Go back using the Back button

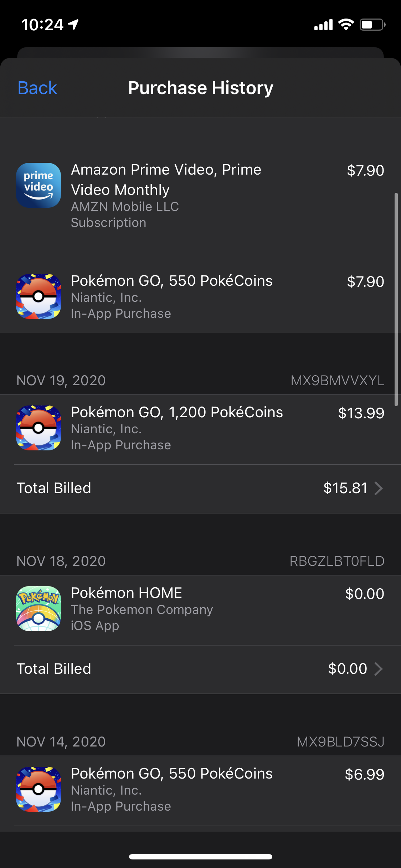[x=37, y=88]
